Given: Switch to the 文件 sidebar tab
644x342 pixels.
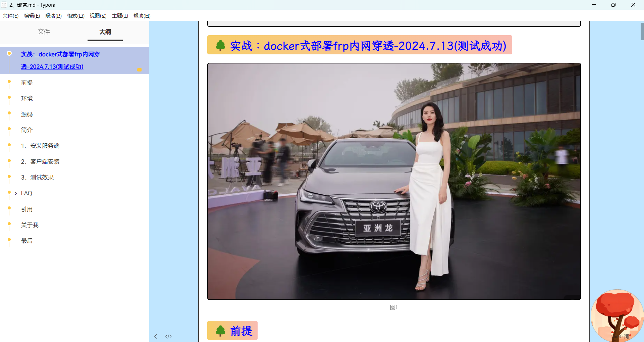Looking at the screenshot, I should click(44, 32).
